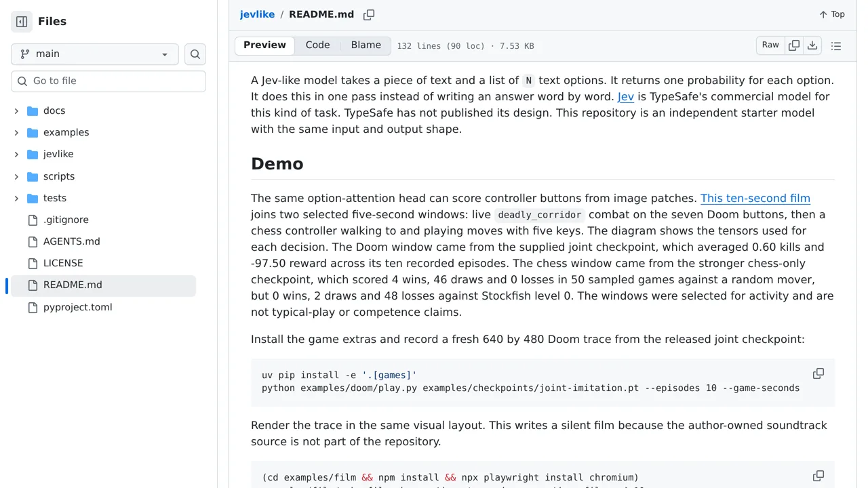The height and width of the screenshot is (488, 868).
Task: Open the scripts folder row
Action: pos(103,176)
